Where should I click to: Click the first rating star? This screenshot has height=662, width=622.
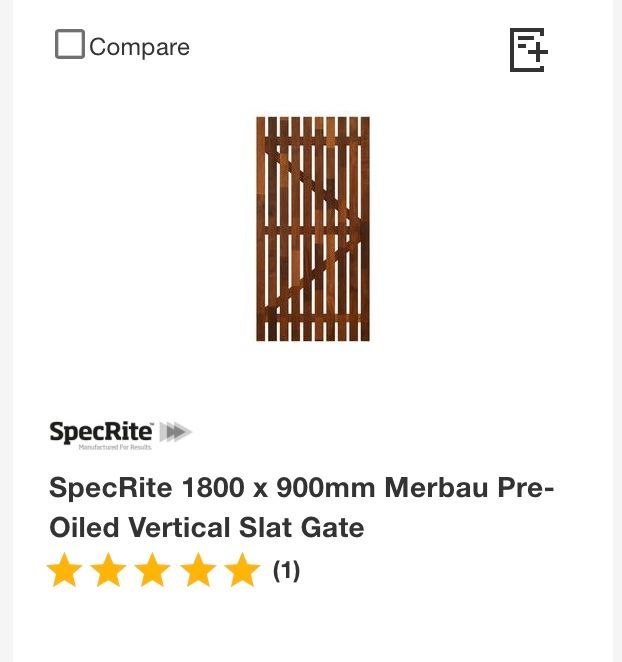(65, 571)
